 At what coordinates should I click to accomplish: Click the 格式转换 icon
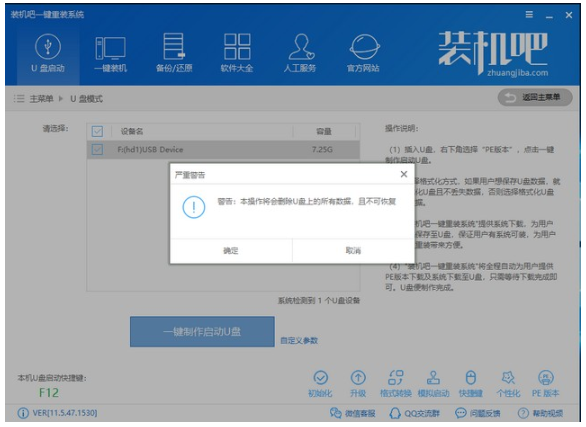coord(396,384)
